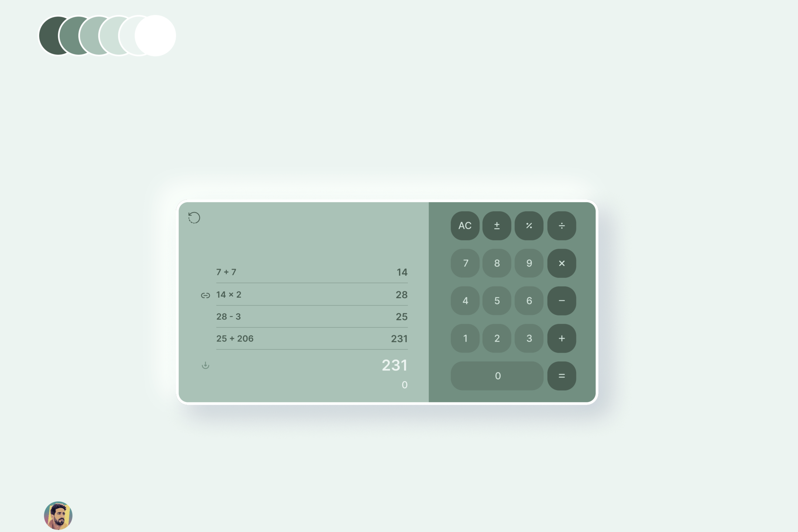The height and width of the screenshot is (532, 798).
Task: Select the addition (+) operator
Action: tap(560, 338)
